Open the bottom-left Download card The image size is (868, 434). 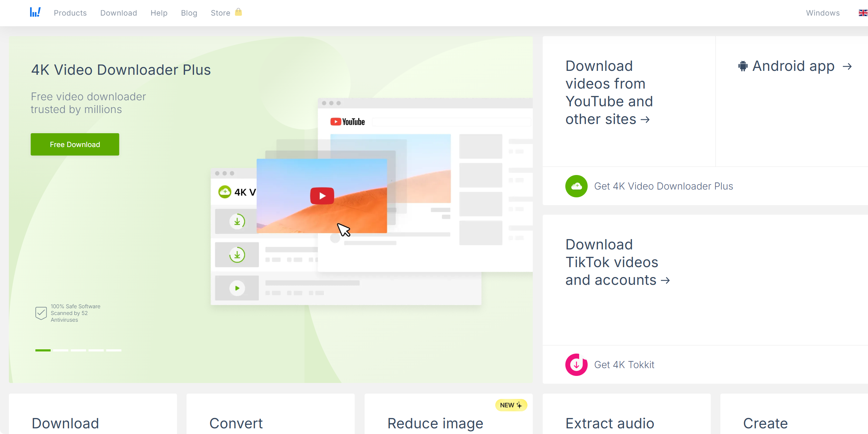[x=93, y=414]
